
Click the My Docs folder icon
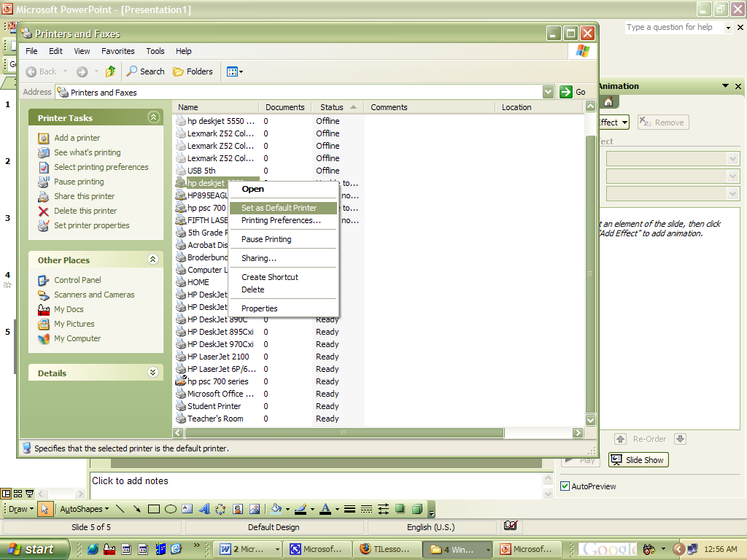point(43,310)
